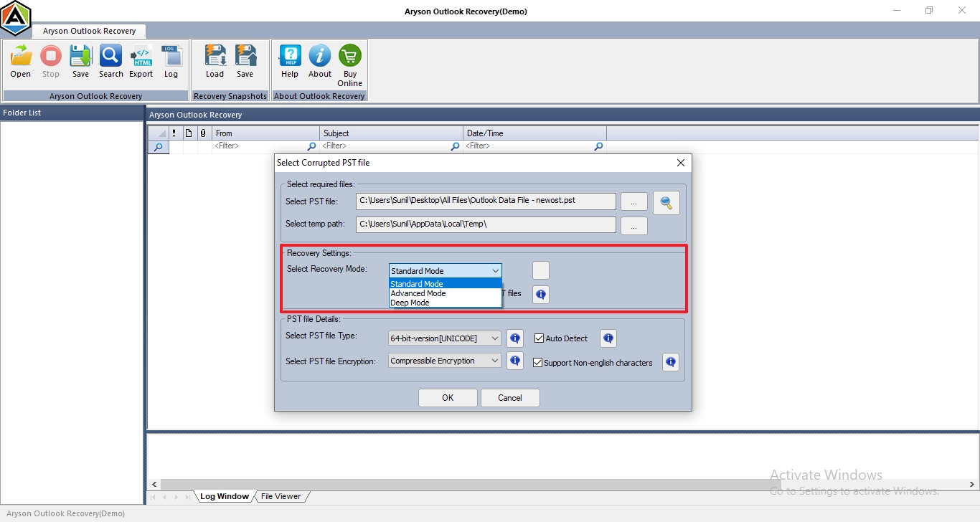
Task: Toggle the Auto Detect checkbox
Action: pyautogui.click(x=540, y=338)
